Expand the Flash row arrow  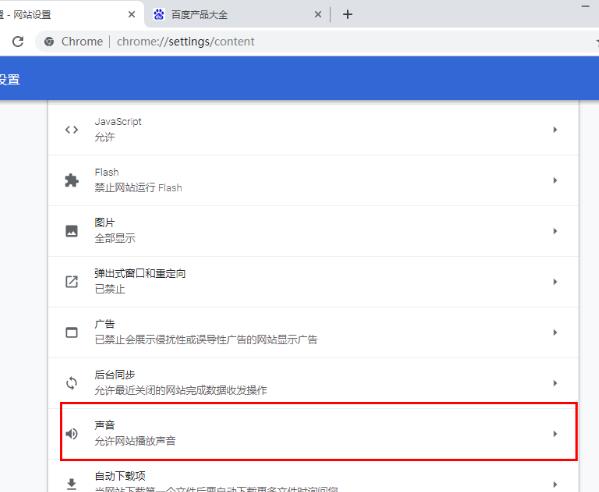coord(555,180)
